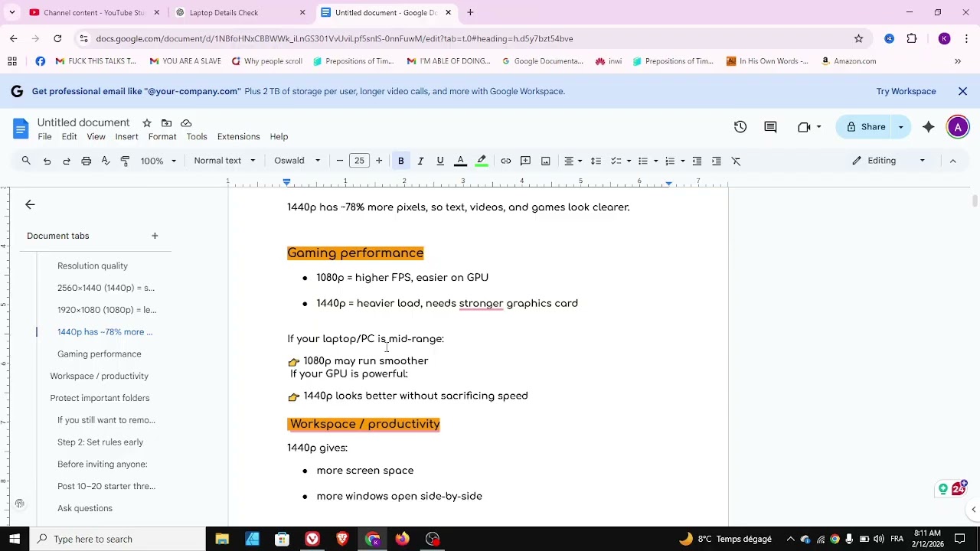Undo the last action in Docs
The image size is (980, 551).
point(47,161)
